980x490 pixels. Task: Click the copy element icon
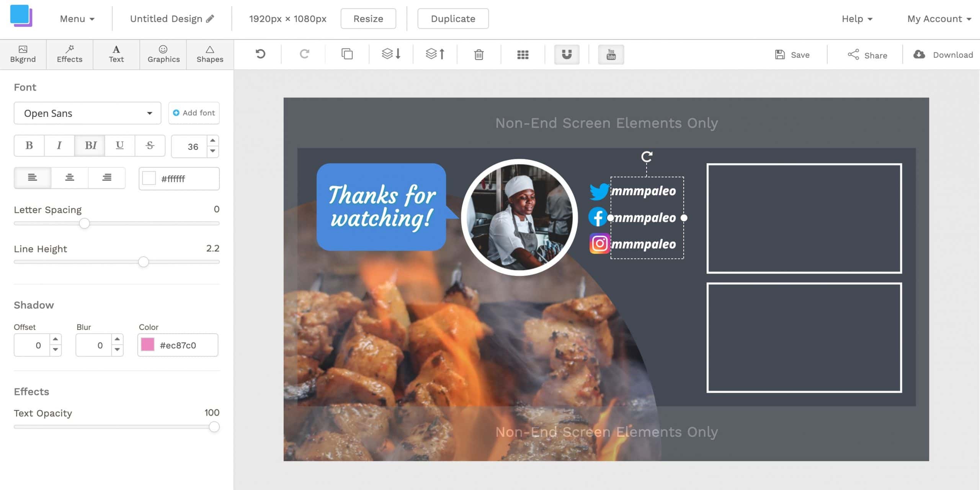click(347, 54)
